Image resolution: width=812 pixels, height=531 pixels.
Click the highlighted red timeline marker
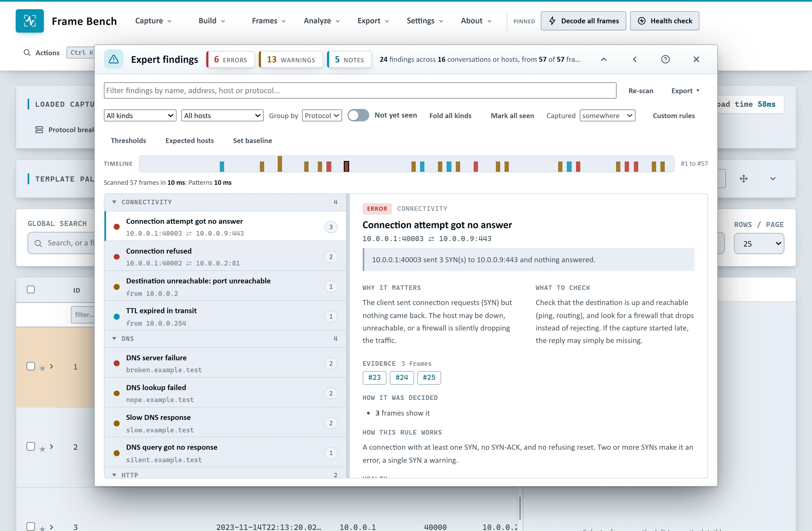(346, 166)
